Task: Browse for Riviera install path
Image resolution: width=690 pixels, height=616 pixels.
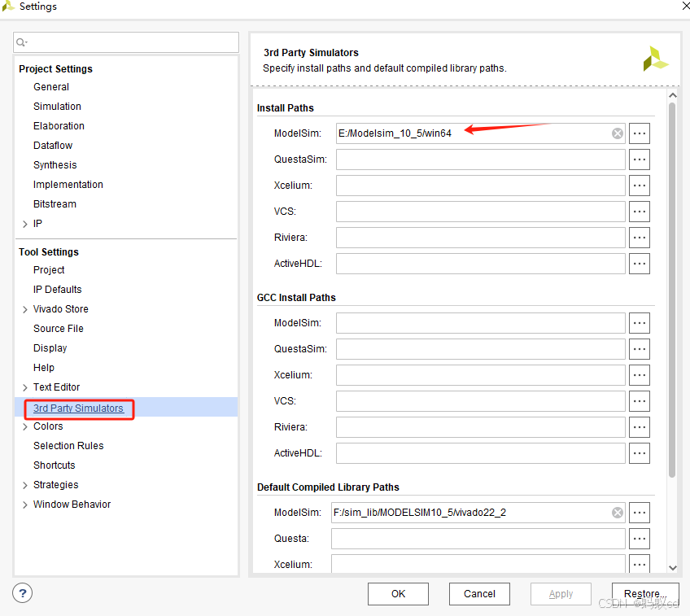Action: (639, 238)
